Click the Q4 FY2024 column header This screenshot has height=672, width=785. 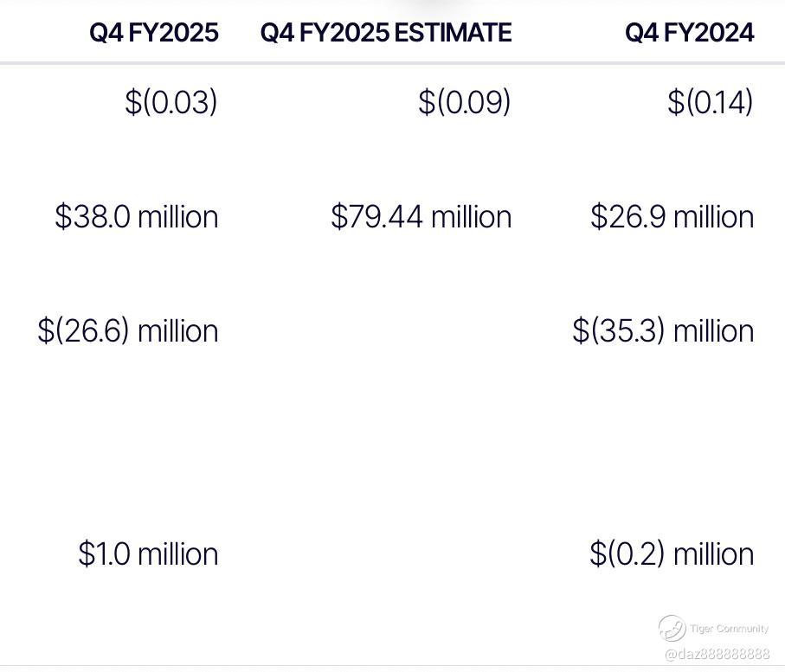(690, 33)
